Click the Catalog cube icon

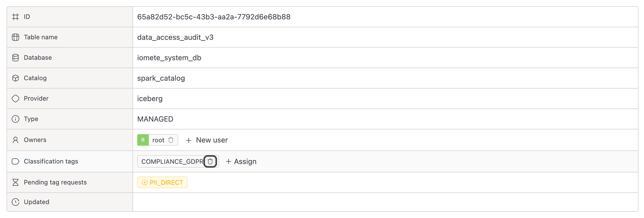15,78
